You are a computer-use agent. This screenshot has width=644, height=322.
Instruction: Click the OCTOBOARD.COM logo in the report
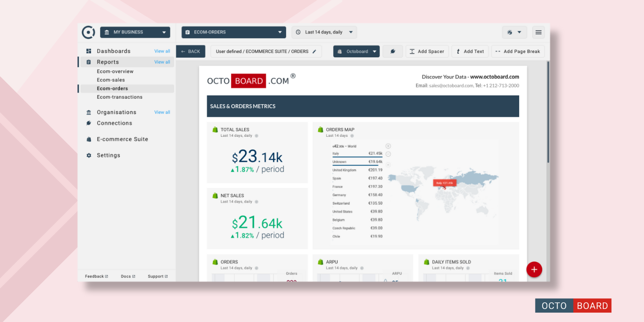pos(251,80)
